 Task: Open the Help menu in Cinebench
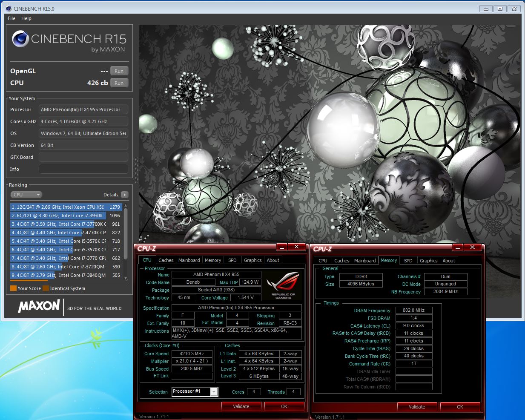(26, 18)
